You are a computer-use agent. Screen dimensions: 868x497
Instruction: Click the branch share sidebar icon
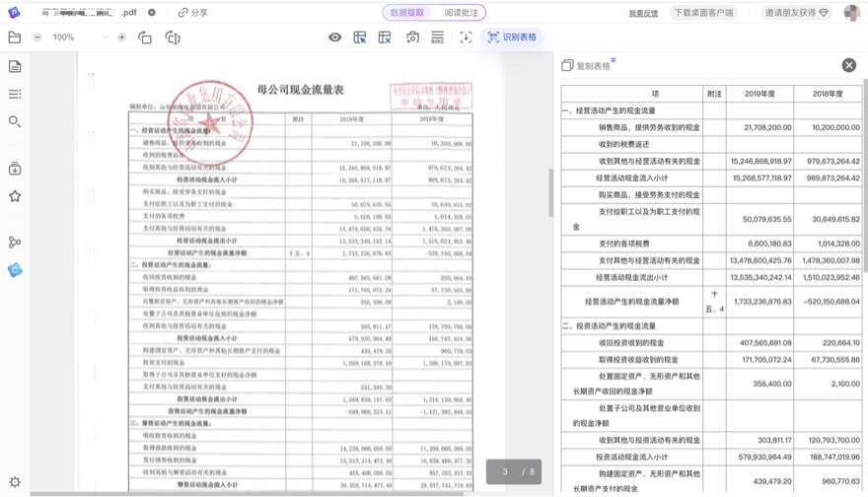tap(15, 242)
